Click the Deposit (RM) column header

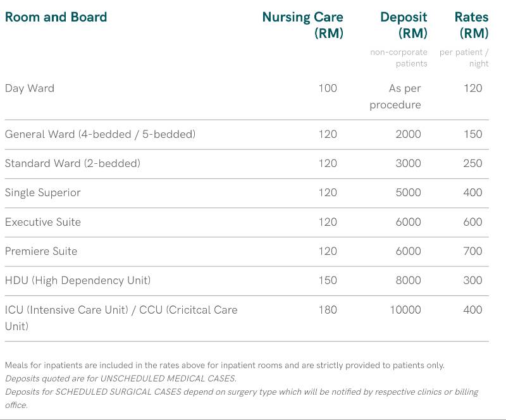click(x=404, y=25)
